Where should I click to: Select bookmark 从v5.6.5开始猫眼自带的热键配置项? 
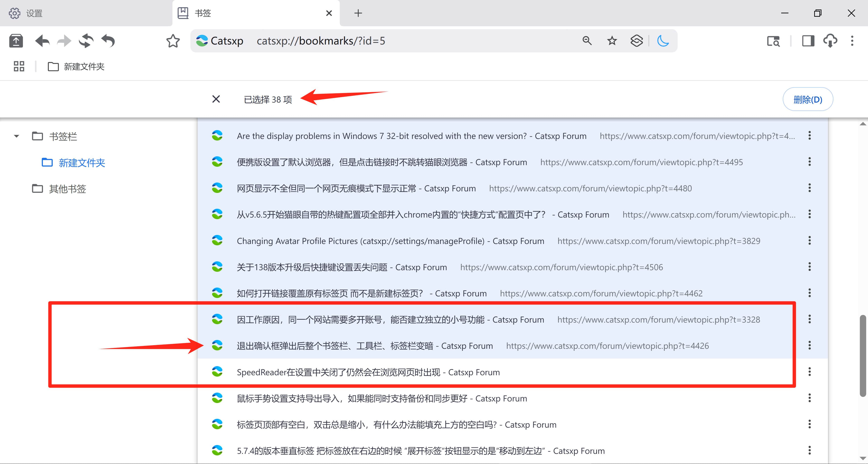pos(512,214)
